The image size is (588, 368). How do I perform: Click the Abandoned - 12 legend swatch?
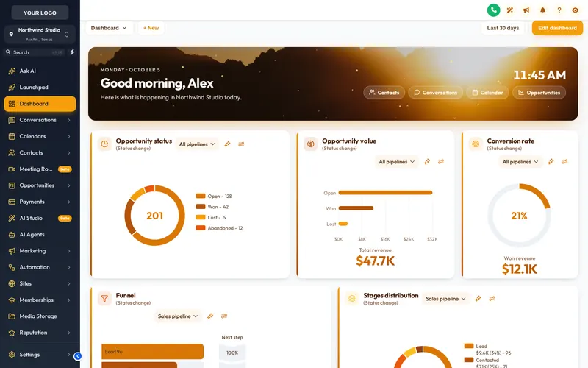pyautogui.click(x=201, y=228)
